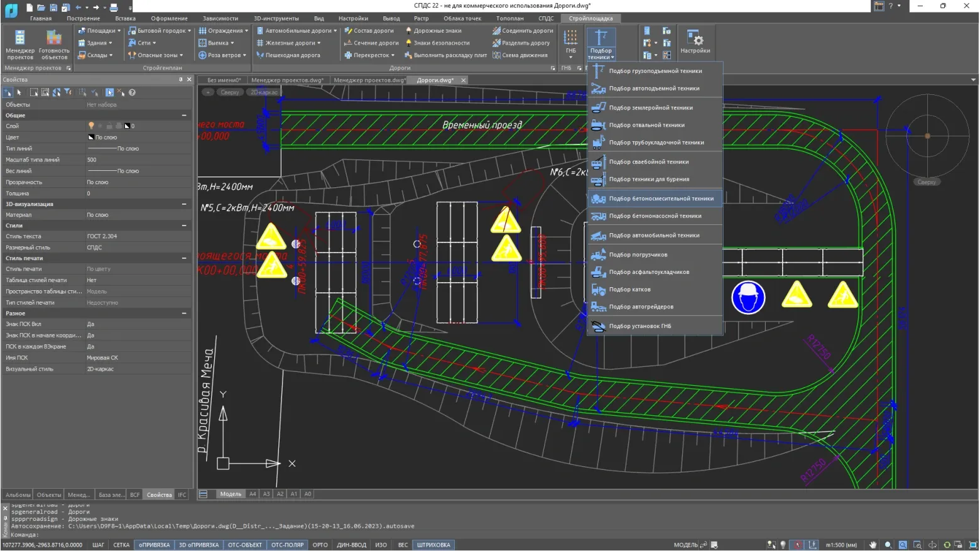Collapse the Общие properties section
Viewport: 980px width, 551px height.
pos(184,116)
